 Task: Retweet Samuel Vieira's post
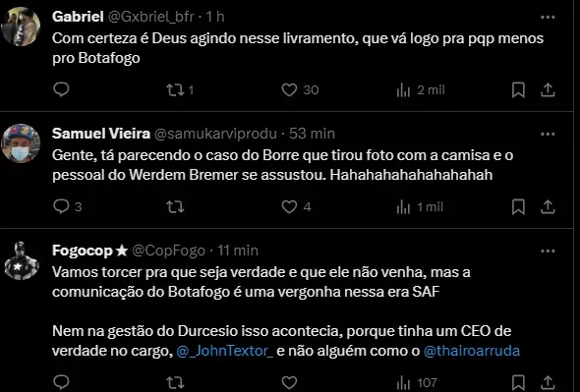pos(175,207)
